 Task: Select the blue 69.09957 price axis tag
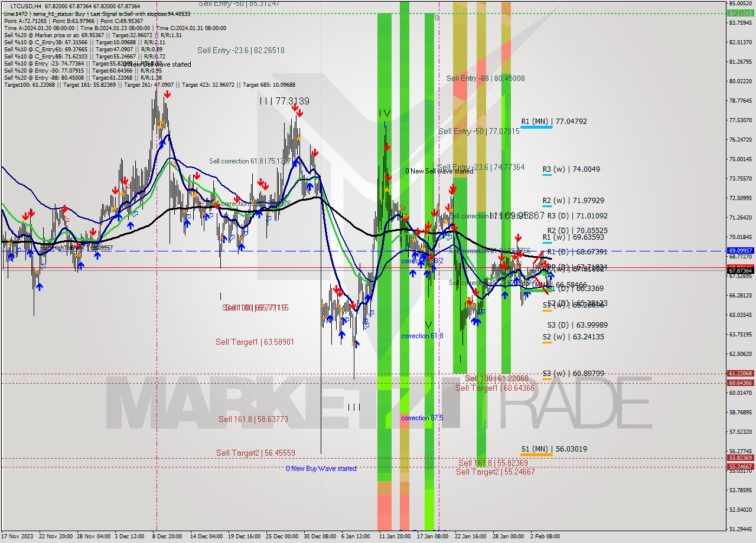click(x=741, y=250)
